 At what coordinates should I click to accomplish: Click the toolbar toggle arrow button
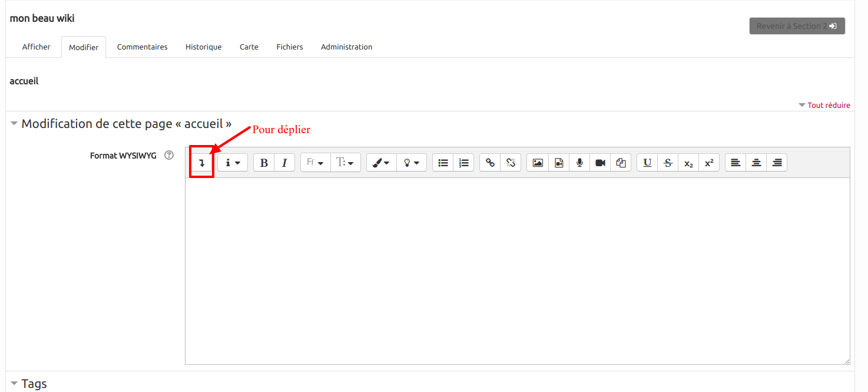tap(201, 163)
